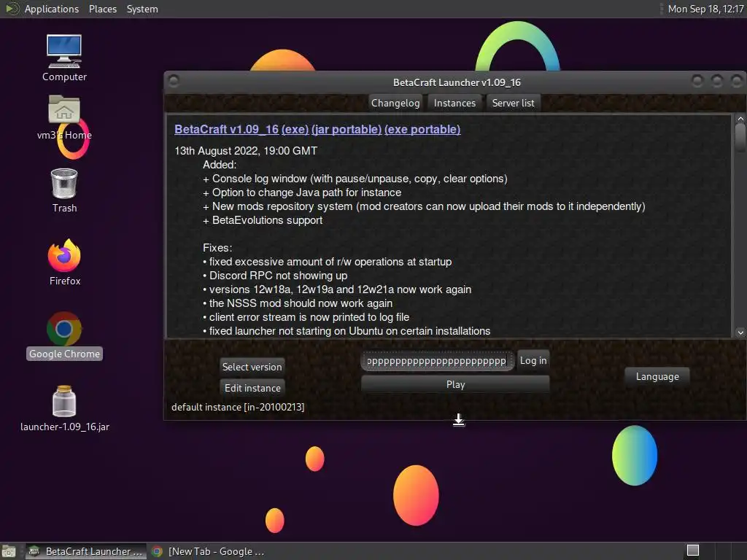
Task: Open the Places menu
Action: tap(103, 9)
